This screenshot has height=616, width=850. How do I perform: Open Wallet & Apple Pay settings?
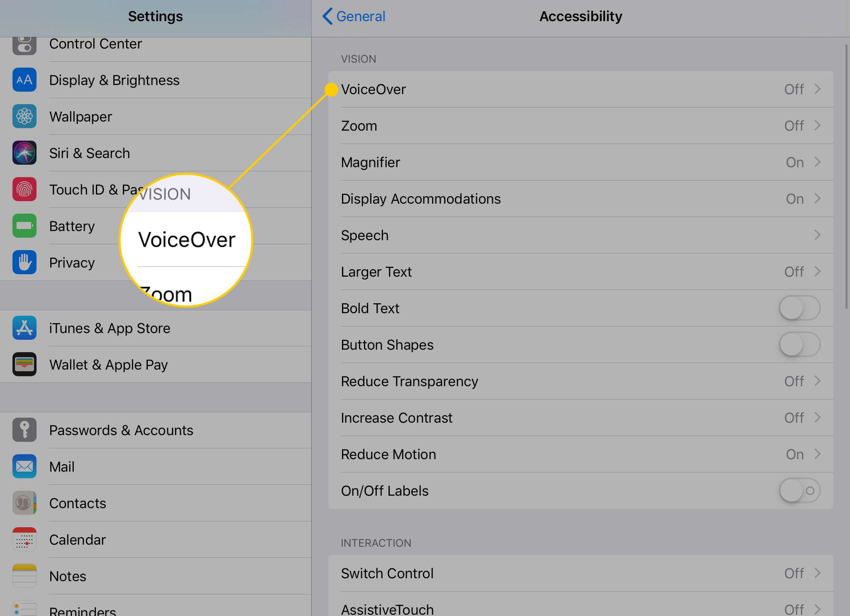(x=109, y=365)
